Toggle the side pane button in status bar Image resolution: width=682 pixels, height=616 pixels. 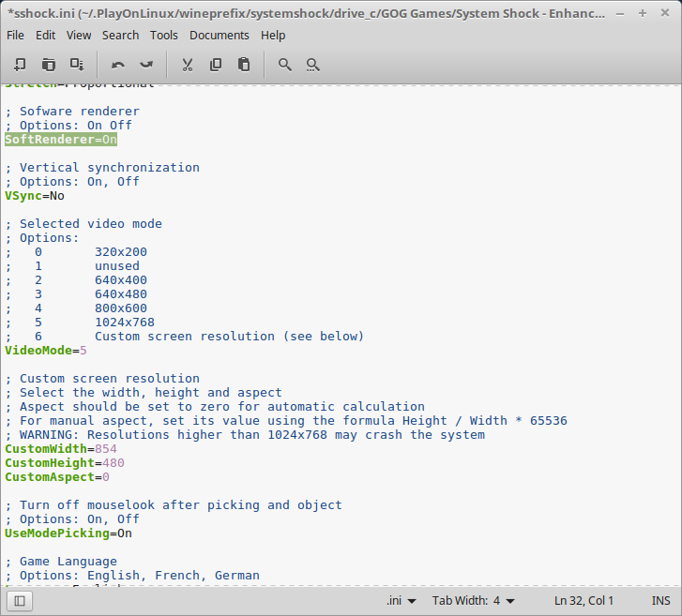pos(20,601)
